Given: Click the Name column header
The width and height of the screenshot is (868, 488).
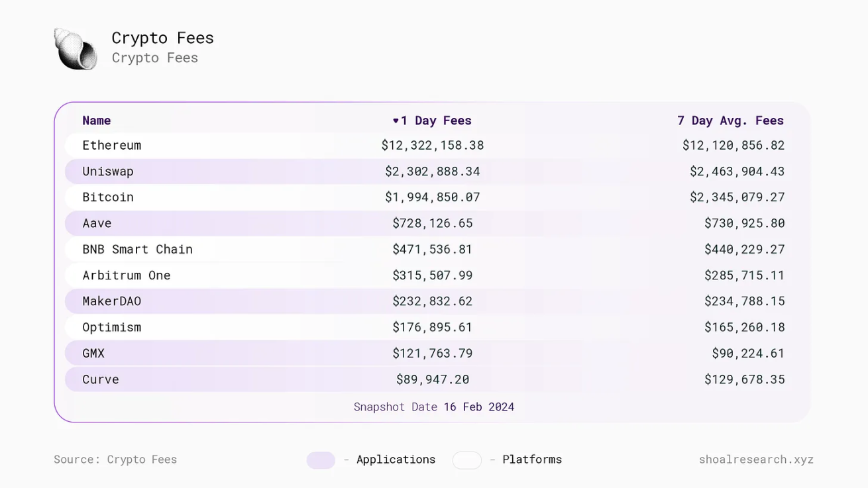Looking at the screenshot, I should (x=97, y=121).
